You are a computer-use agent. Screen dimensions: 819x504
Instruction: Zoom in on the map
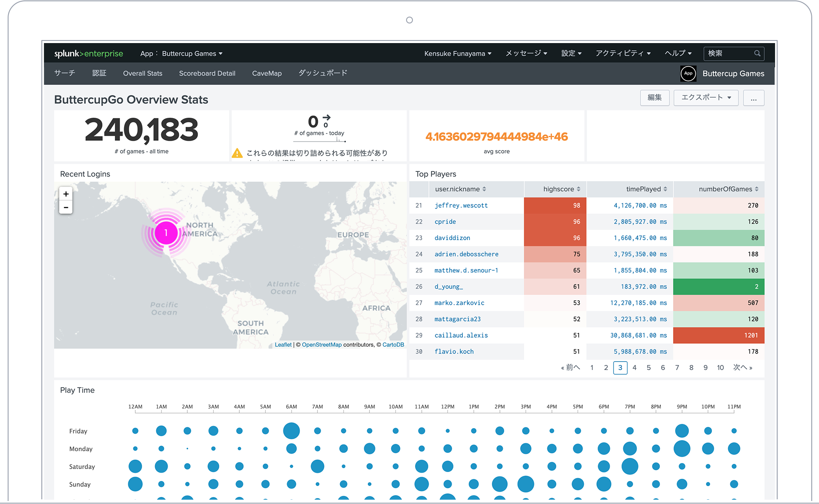point(66,194)
